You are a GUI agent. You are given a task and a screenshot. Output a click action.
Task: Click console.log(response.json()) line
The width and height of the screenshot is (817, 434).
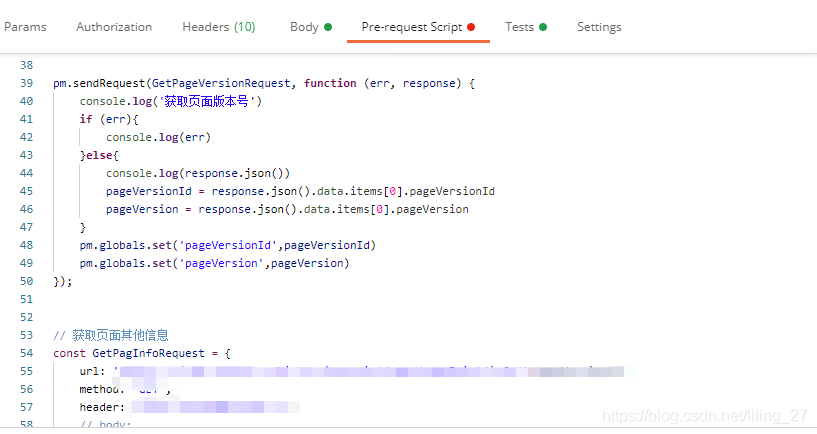[x=198, y=173]
